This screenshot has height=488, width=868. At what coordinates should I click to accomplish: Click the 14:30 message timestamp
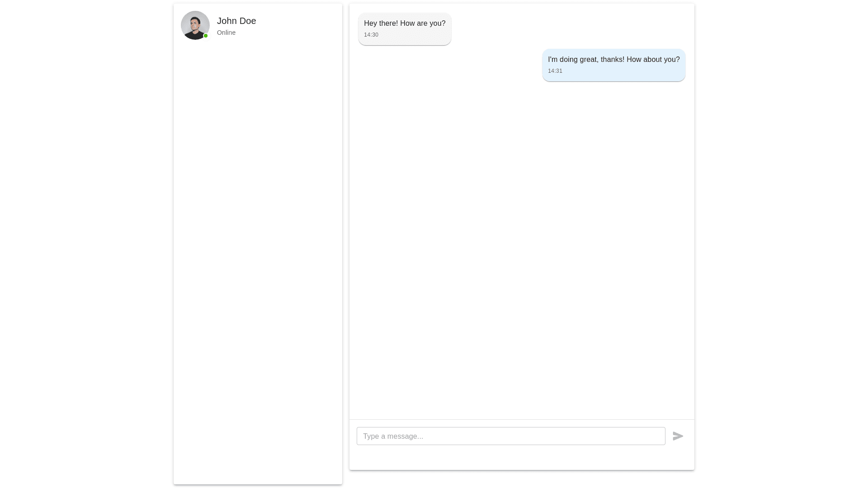coord(371,35)
